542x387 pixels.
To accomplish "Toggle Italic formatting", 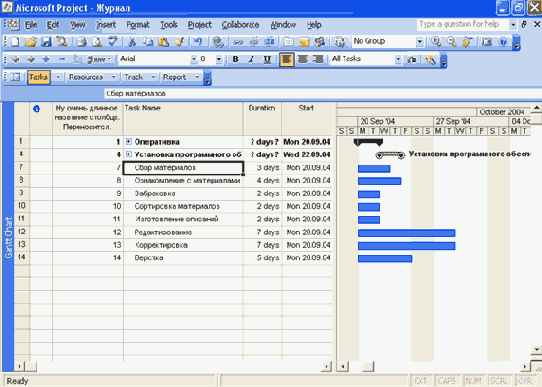I will (251, 59).
